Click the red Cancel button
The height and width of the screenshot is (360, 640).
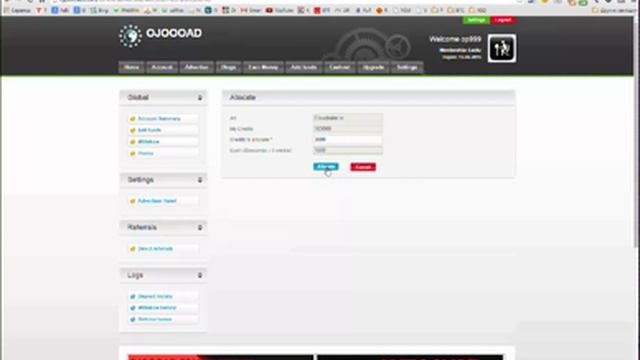[363, 167]
